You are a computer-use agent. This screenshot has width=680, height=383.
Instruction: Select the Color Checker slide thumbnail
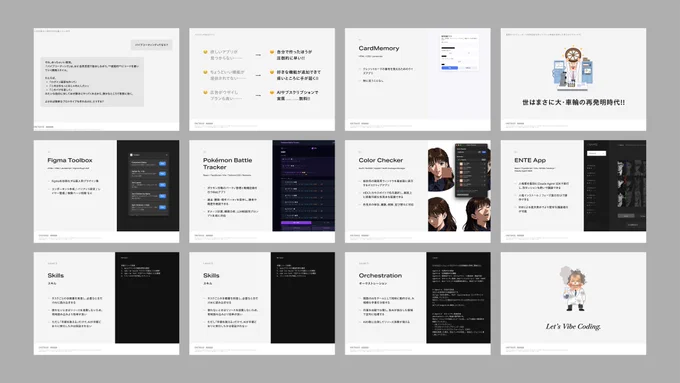pos(418,191)
